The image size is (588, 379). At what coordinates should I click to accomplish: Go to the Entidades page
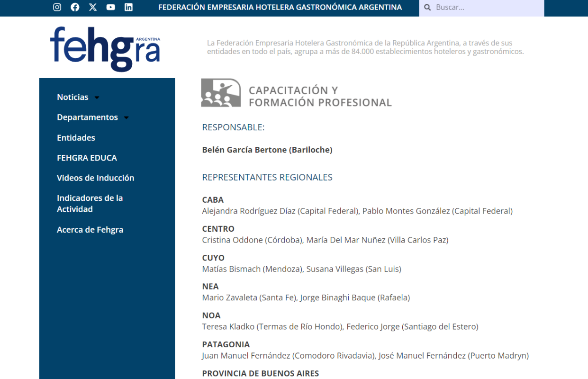click(x=76, y=138)
